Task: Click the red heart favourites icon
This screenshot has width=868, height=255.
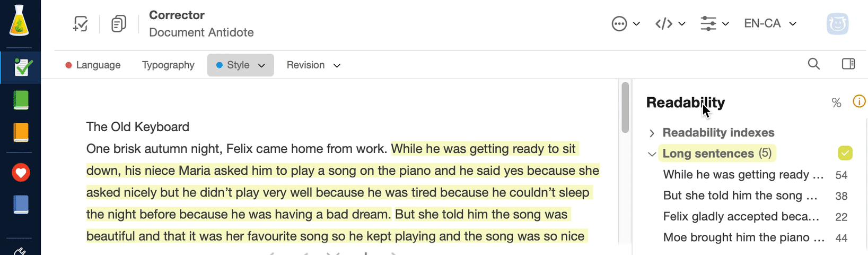Action: tap(21, 173)
